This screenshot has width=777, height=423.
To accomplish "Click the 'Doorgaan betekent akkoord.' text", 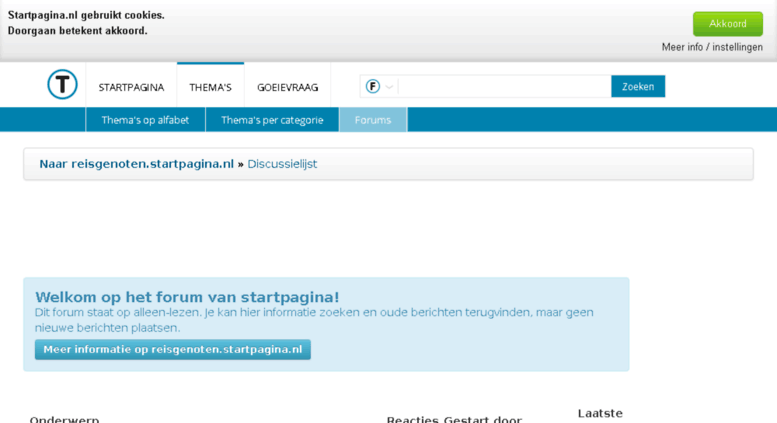I will tap(78, 31).
